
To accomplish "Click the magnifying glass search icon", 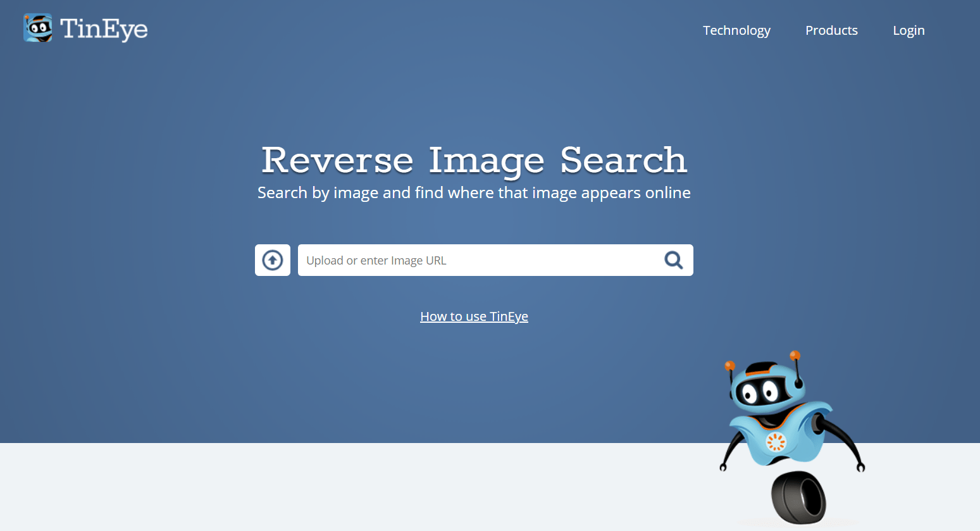I will tap(673, 259).
